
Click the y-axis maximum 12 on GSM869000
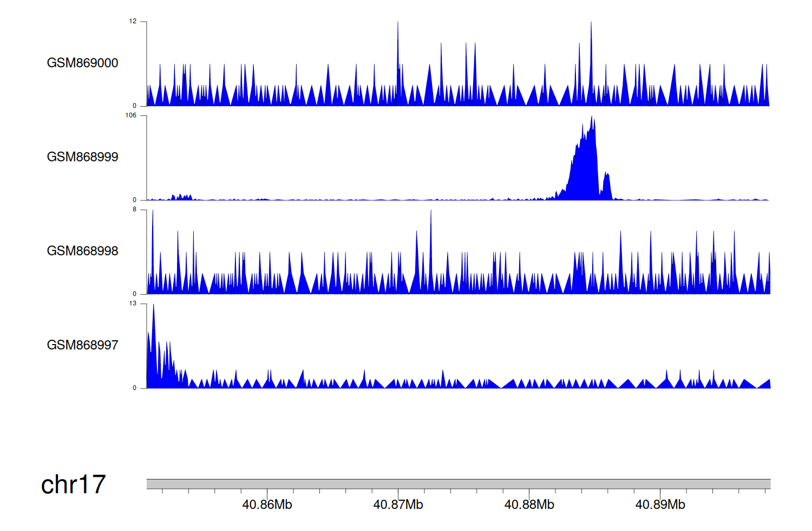[133, 22]
